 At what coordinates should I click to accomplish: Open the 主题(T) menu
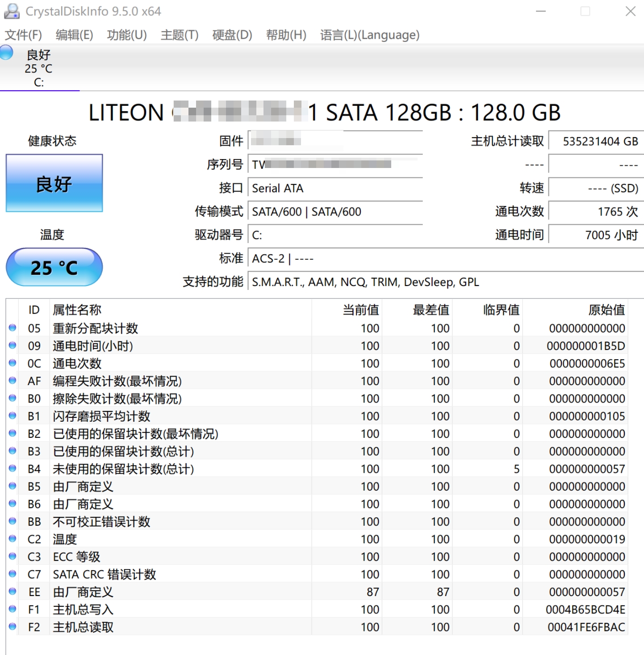180,35
